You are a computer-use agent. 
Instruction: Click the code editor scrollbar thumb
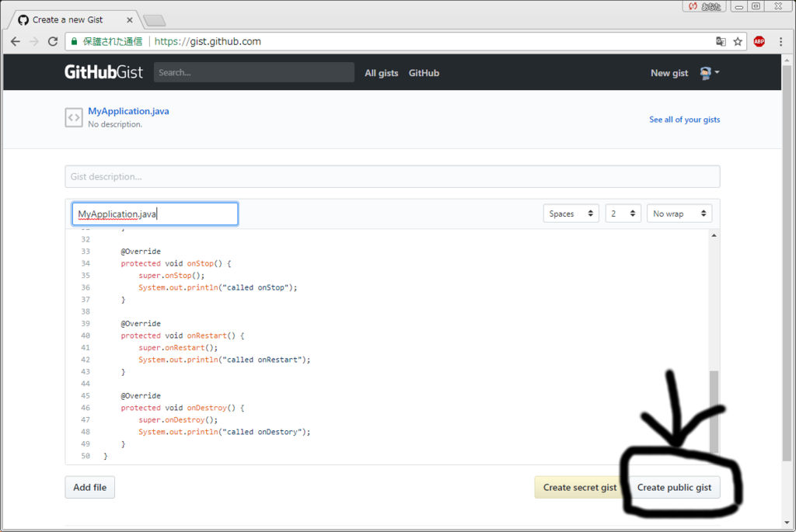[714, 412]
